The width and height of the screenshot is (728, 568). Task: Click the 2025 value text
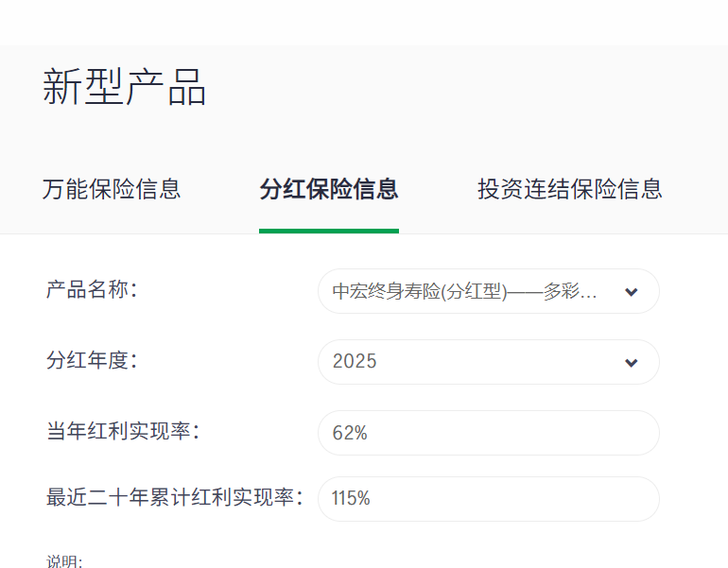355,361
